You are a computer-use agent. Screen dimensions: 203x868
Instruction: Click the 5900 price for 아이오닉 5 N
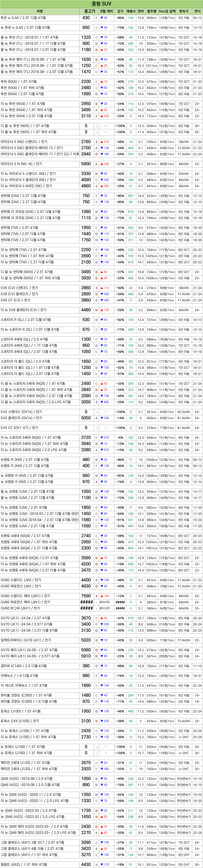click(x=86, y=164)
